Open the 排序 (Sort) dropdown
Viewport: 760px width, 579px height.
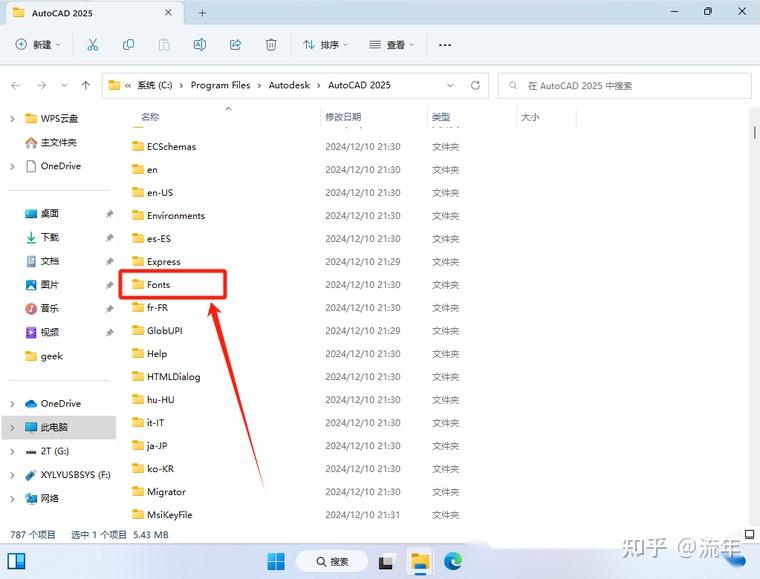pyautogui.click(x=325, y=45)
